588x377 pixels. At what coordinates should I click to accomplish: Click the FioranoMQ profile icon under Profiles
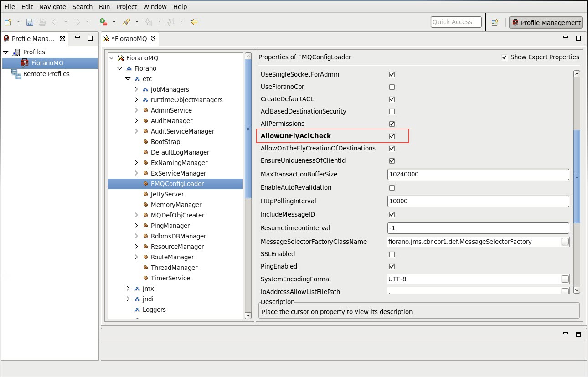click(x=25, y=63)
